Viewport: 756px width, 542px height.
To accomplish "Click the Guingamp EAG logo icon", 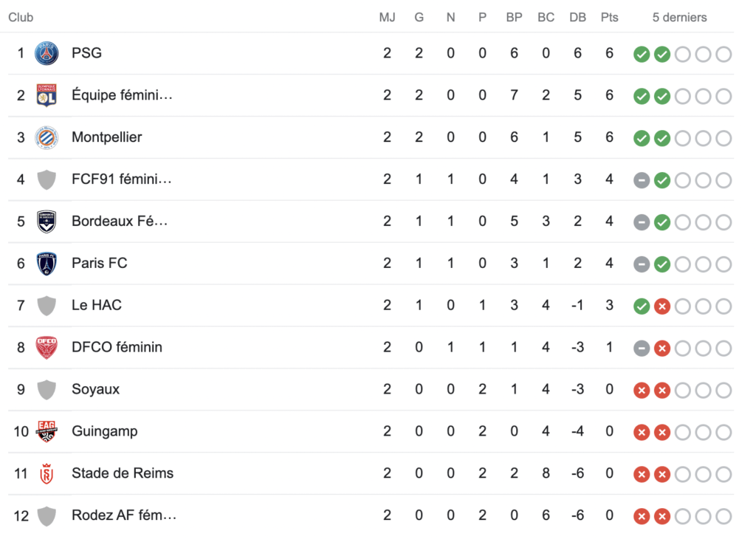I will click(x=47, y=432).
